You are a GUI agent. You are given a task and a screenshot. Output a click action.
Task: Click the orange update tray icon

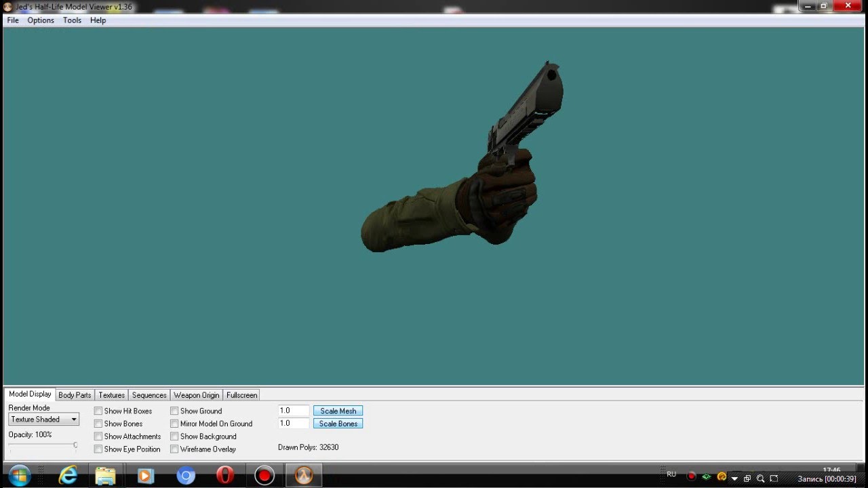point(722,477)
